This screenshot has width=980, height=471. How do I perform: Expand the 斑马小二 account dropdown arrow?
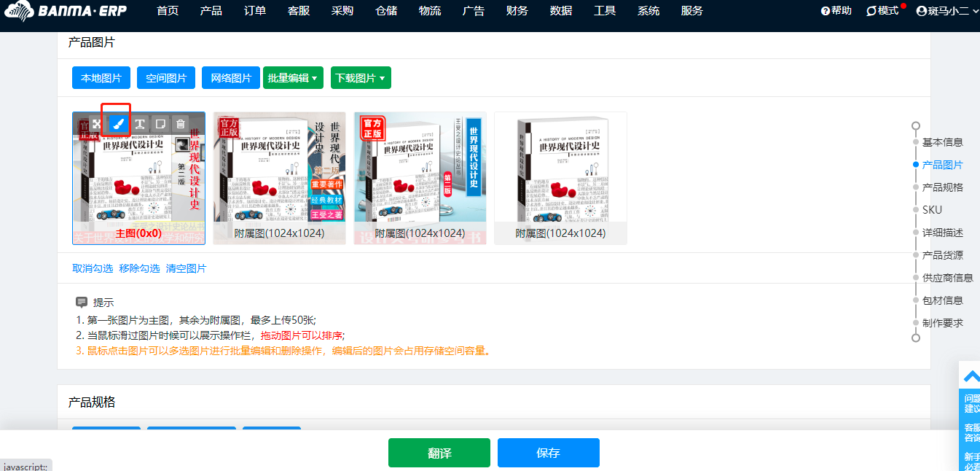[x=975, y=11]
